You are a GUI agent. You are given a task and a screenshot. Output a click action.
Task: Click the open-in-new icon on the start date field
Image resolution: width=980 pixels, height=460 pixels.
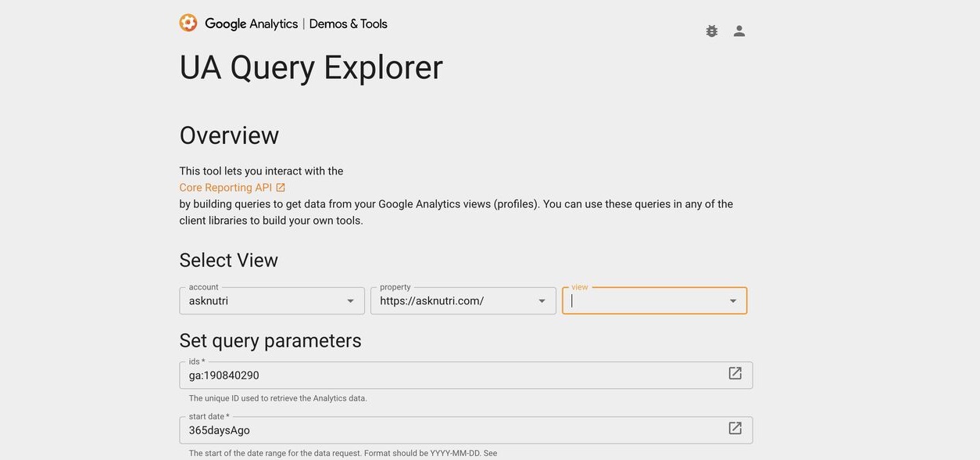point(733,426)
